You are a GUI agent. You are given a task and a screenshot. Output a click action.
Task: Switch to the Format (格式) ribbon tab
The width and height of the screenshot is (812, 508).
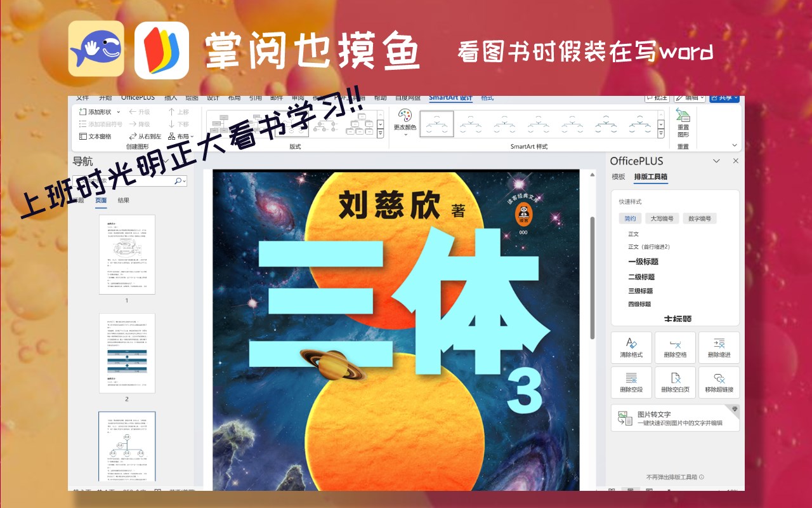coord(487,98)
